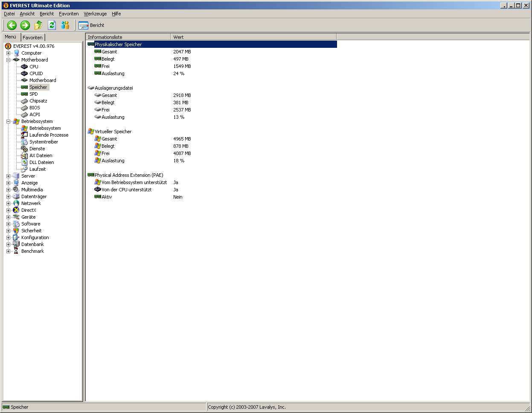Collapse the Betriebssystem tree node
532x413 pixels.
[8, 121]
